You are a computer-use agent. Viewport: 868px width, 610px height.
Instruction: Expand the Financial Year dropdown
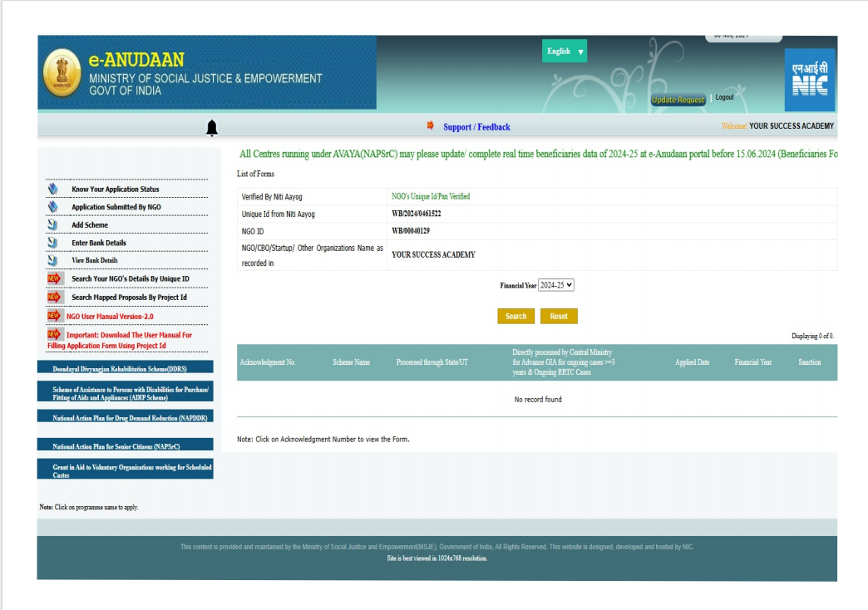pyautogui.click(x=556, y=285)
